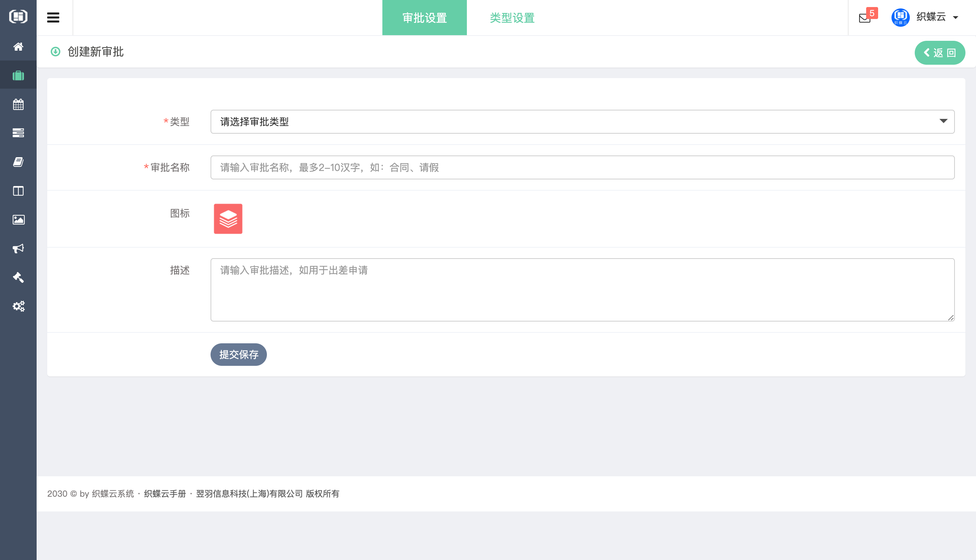Expand the 请选择审批类型 dropdown
The image size is (976, 560).
tap(582, 122)
